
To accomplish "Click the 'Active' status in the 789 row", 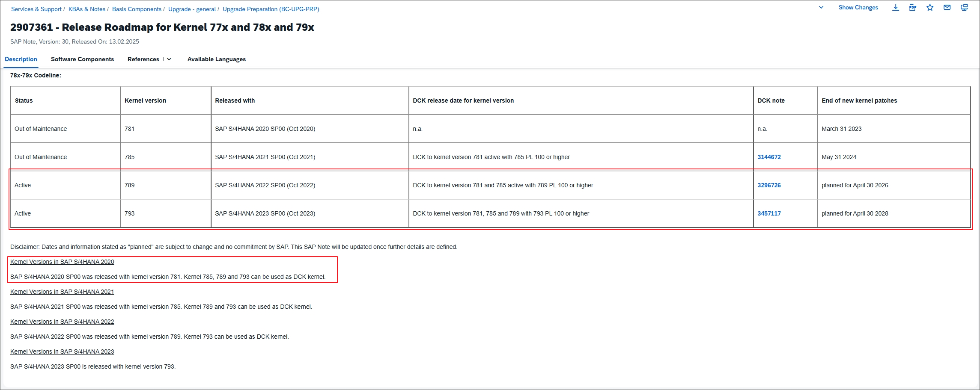I will pos(23,185).
